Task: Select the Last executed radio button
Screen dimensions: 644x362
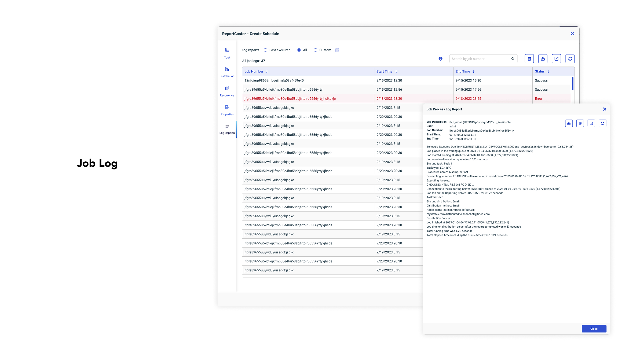Action: coord(265,50)
